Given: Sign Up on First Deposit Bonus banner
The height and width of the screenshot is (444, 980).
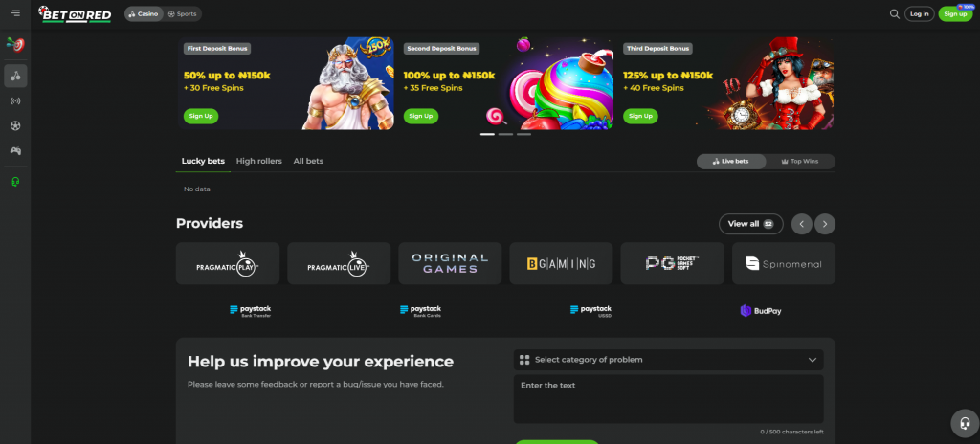Looking at the screenshot, I should point(201,116).
